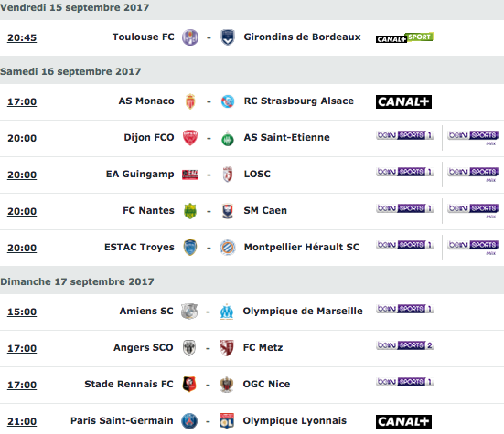Screen dimensions: 504x434
Task: Open the 15:00 Amiens-Marseille time link
Action: (x=22, y=312)
